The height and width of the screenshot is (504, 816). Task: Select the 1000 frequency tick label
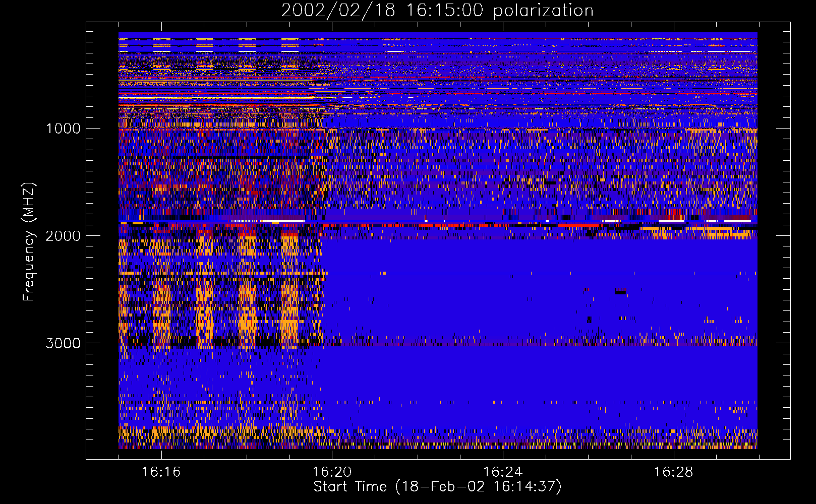tap(63, 129)
